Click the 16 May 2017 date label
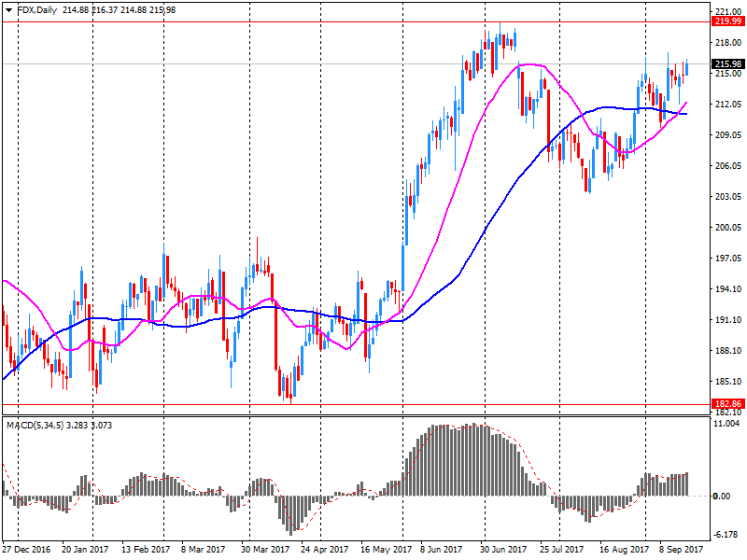The height and width of the screenshot is (560, 747). pyautogui.click(x=386, y=549)
